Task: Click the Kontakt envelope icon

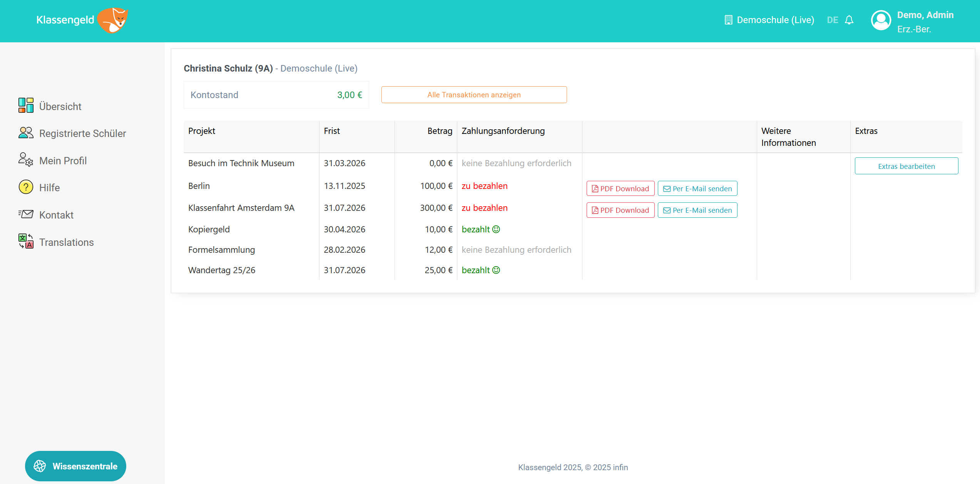Action: pos(26,214)
